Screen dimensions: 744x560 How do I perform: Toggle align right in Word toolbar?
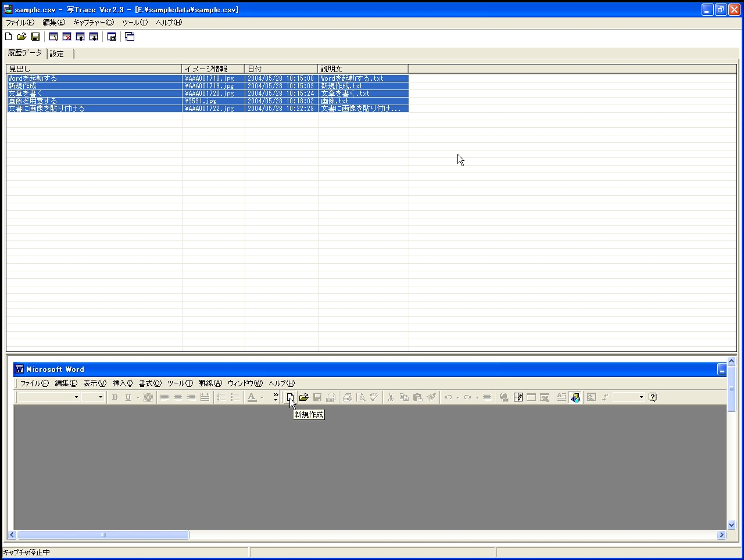(x=191, y=397)
